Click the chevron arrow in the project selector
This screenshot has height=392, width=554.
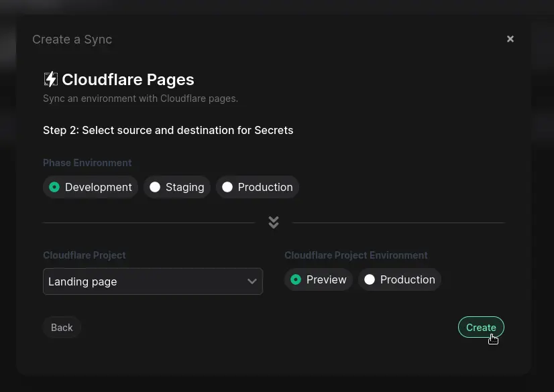click(x=252, y=281)
